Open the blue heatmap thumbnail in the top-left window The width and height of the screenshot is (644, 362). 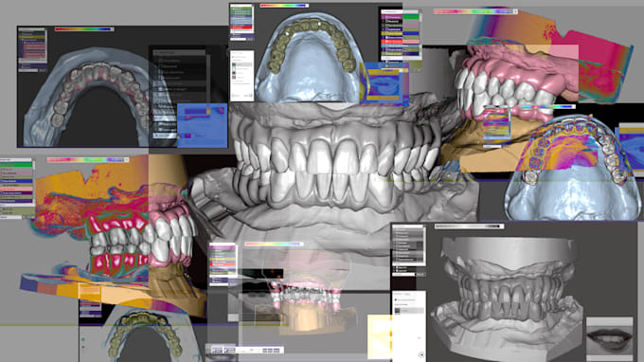(202, 125)
